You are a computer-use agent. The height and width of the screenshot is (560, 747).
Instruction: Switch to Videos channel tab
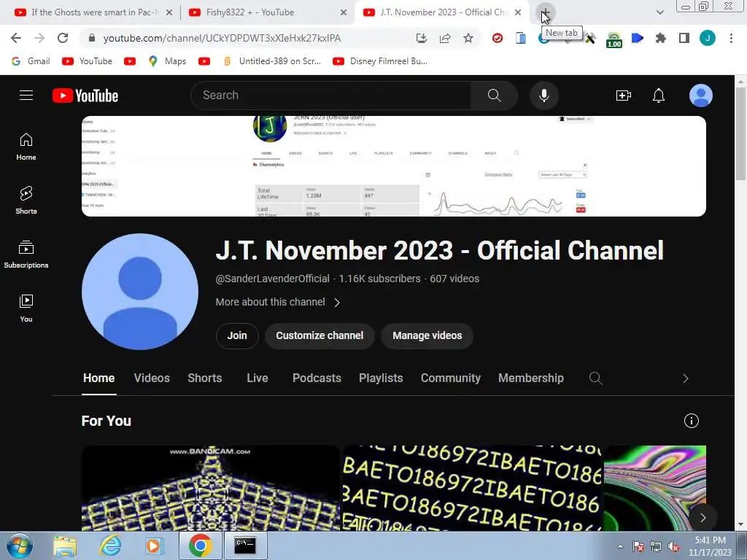(x=152, y=378)
